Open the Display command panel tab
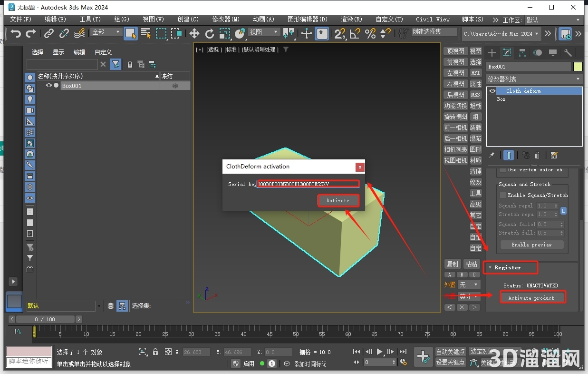Image resolution: width=588 pixels, height=374 pixels. (553, 53)
